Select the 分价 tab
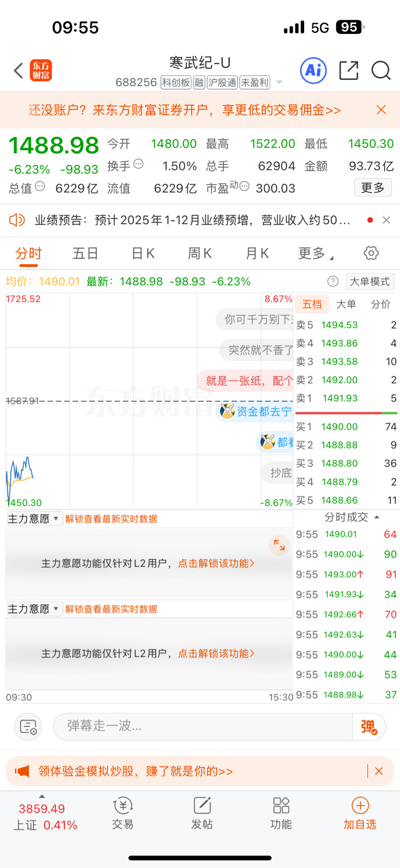Viewport: 400px width, 868px height. 381,304
